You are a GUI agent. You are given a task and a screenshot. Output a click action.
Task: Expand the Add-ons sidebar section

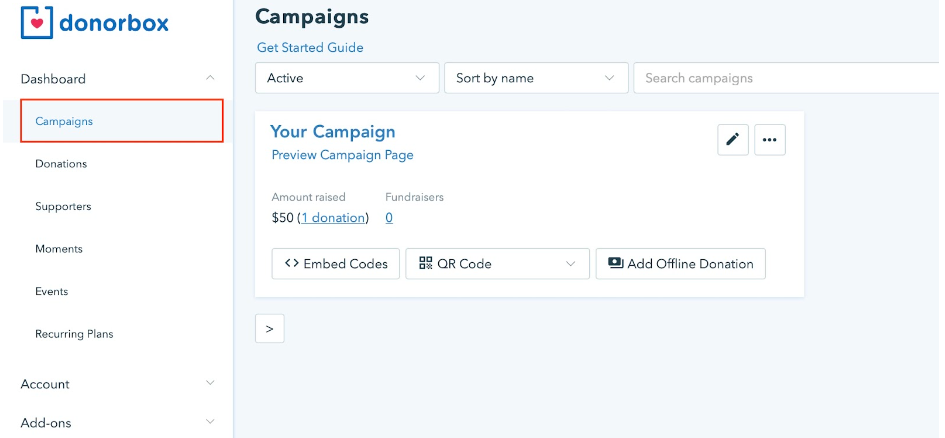point(209,422)
